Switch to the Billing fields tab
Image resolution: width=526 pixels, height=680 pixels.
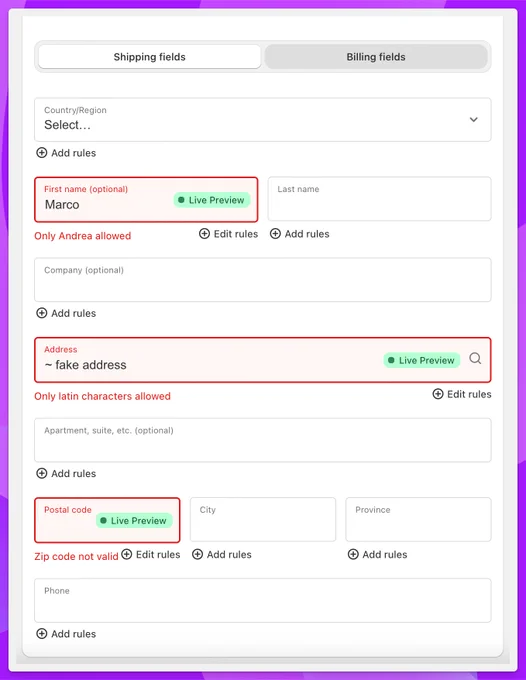point(376,57)
